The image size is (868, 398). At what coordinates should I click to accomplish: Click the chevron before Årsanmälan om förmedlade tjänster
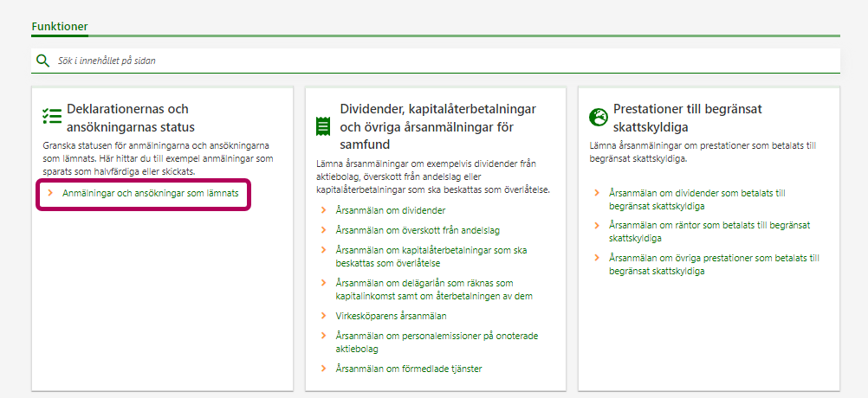pyautogui.click(x=323, y=369)
